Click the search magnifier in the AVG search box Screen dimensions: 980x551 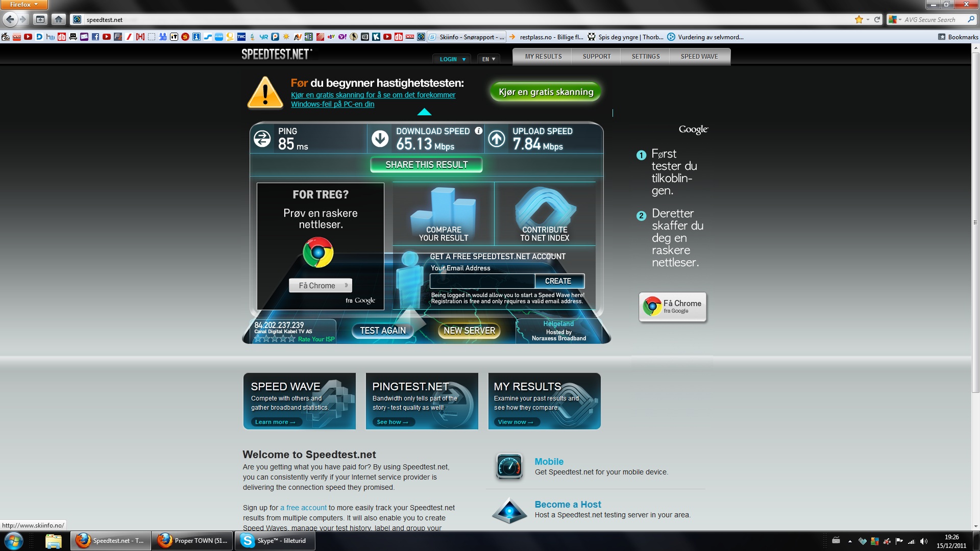(x=971, y=19)
